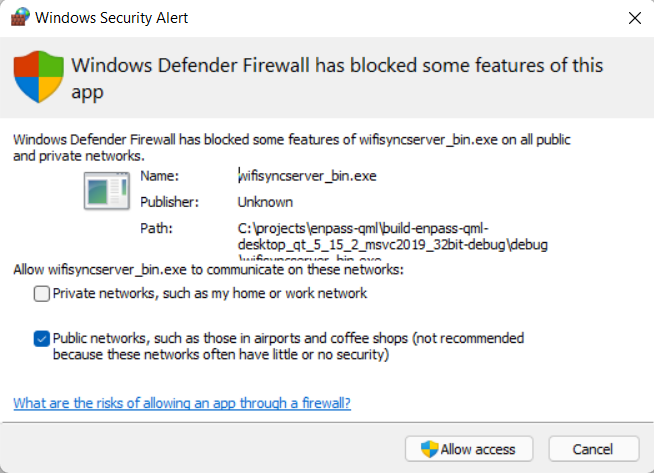Click the Private networks label text
The image size is (654, 473).
point(210,293)
